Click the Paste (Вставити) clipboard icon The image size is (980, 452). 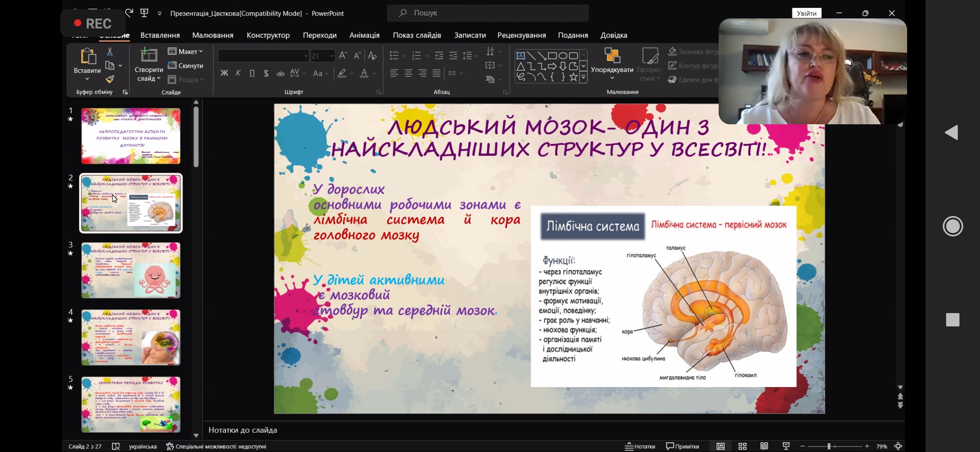(x=88, y=57)
